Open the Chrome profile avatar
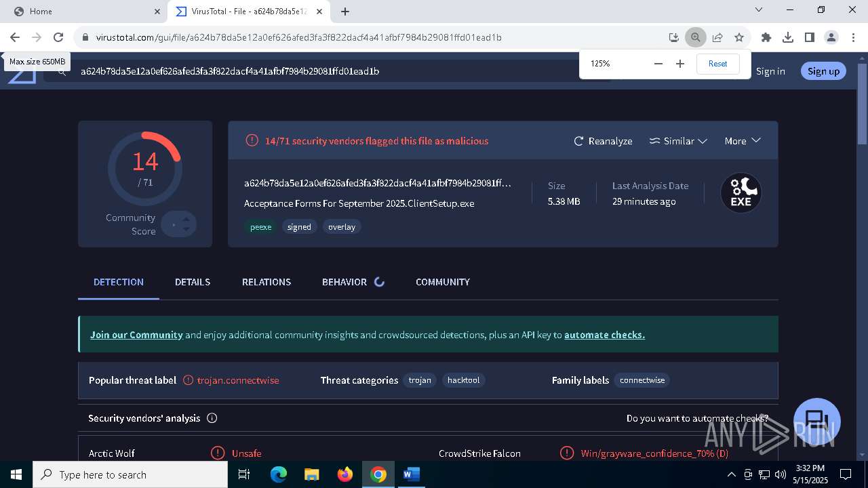 [831, 37]
